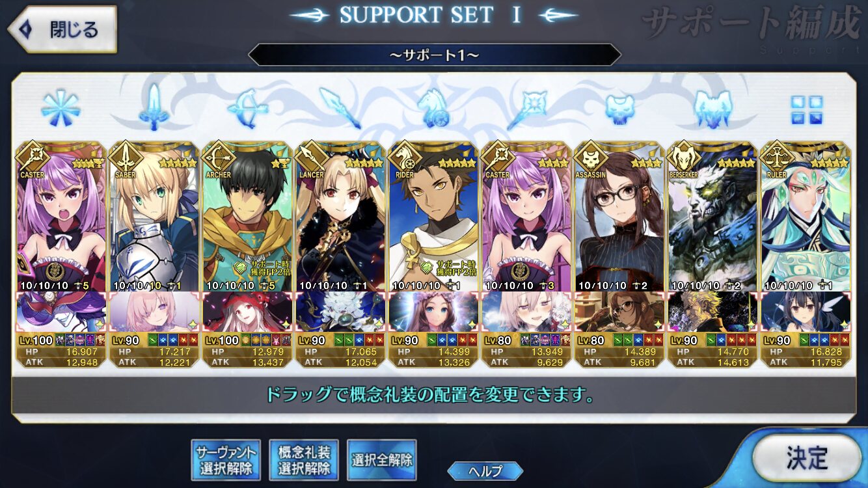This screenshot has height=488, width=868.
Task: Confirm with the 決定 button
Action: [x=807, y=458]
